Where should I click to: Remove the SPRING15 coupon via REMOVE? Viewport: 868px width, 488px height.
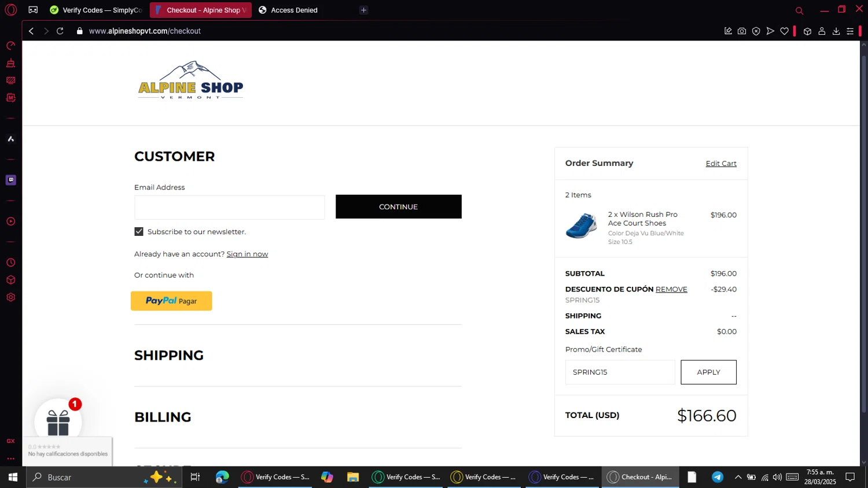pos(671,289)
